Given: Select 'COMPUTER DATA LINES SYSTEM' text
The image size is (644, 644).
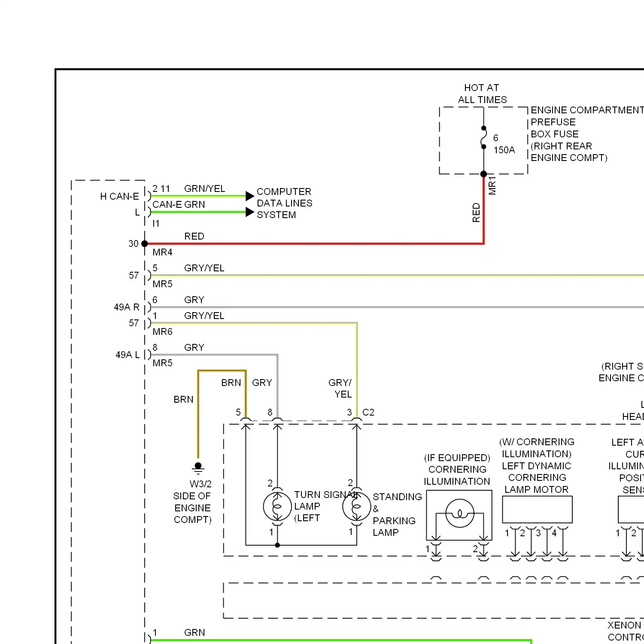Looking at the screenshot, I should [x=284, y=203].
